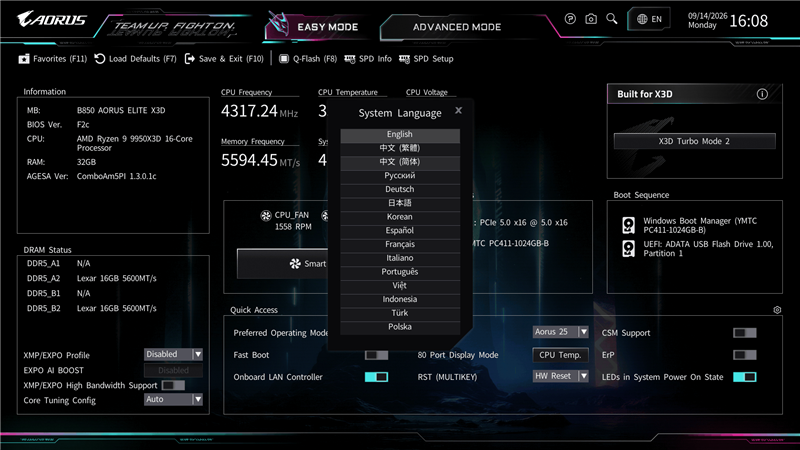Toggle Fast Boot switch
Screen dimensions: 800x450
tap(377, 355)
